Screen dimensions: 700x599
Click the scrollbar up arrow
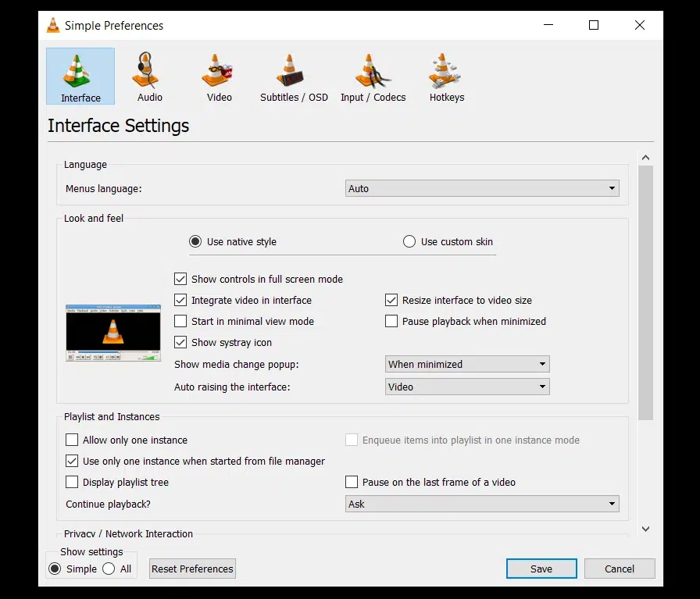[645, 158]
